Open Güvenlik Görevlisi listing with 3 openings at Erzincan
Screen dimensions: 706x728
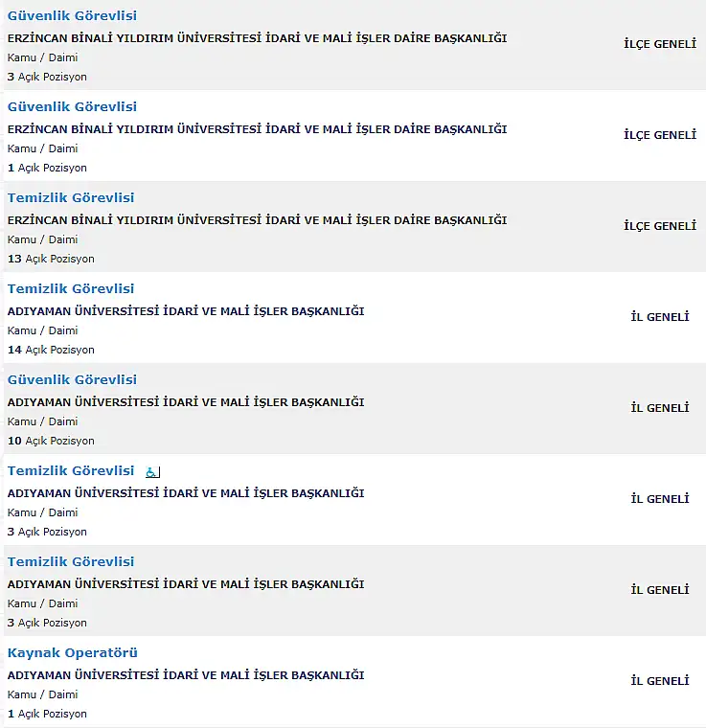click(72, 15)
